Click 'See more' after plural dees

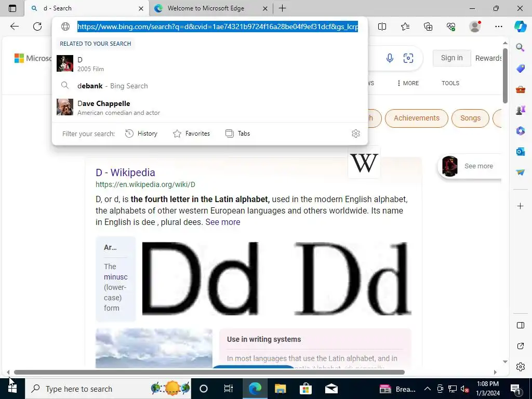point(222,222)
